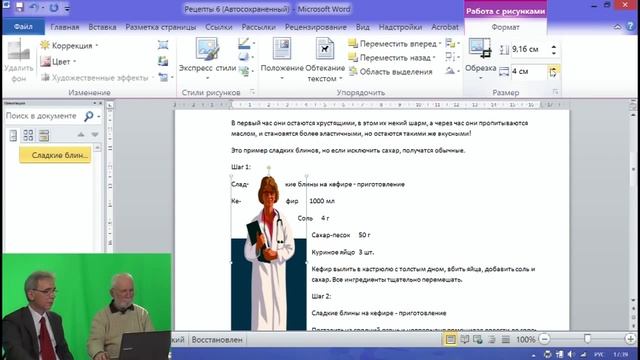Switch to Draft view

coord(505,339)
